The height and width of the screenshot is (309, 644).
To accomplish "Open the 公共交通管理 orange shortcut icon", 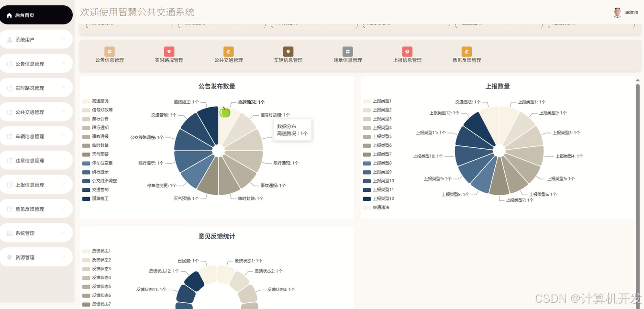I will coord(229,52).
